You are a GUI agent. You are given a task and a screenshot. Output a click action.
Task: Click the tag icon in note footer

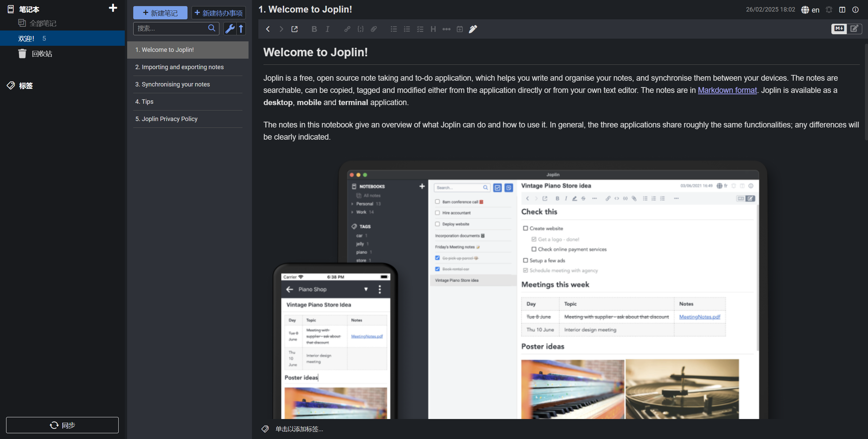point(265,429)
